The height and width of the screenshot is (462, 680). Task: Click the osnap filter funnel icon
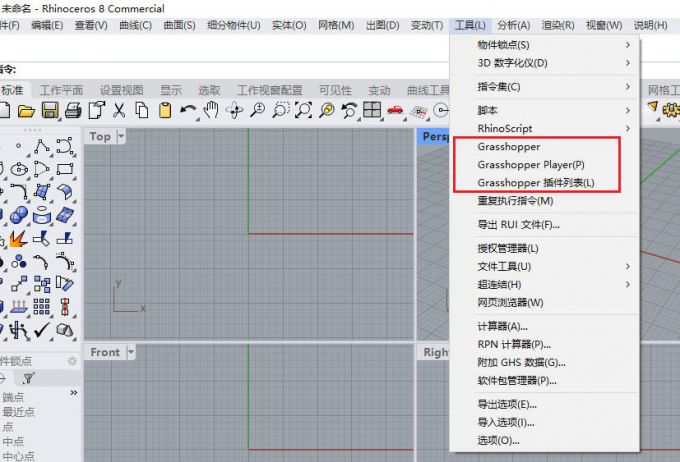coord(29,379)
